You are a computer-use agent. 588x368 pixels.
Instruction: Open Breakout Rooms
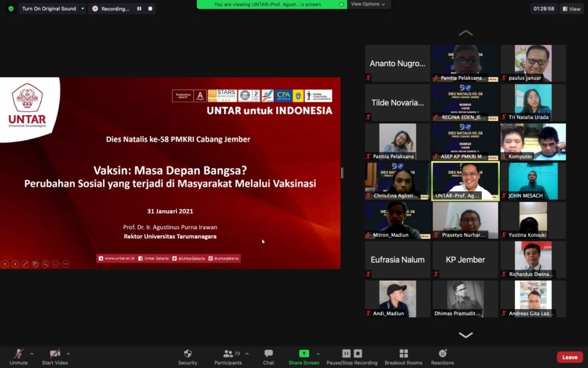point(403,357)
